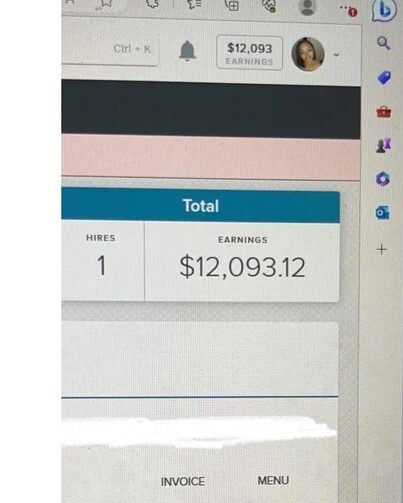Open the Shopping tag in Edge sidebar
This screenshot has height=503, width=403.
click(x=384, y=78)
